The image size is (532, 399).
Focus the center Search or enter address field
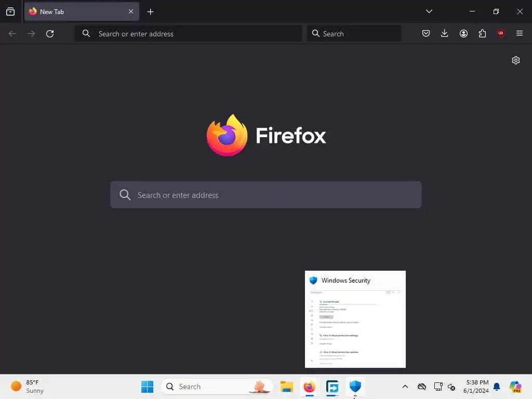(266, 195)
